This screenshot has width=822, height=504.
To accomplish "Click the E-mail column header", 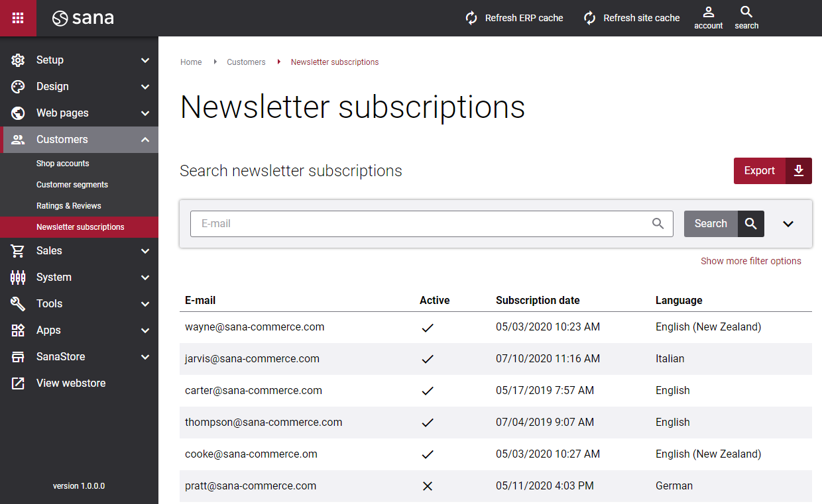I will (x=200, y=301).
